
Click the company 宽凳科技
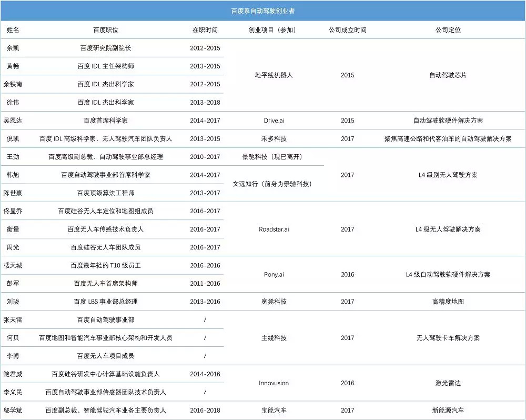(x=274, y=302)
